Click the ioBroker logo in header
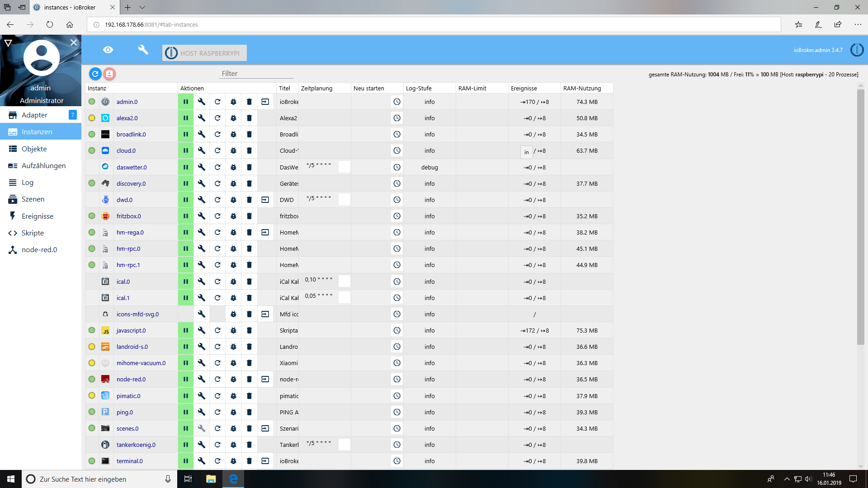 tap(857, 50)
